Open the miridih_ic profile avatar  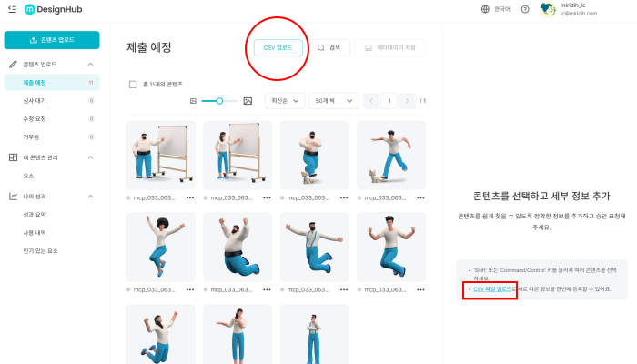tap(547, 9)
